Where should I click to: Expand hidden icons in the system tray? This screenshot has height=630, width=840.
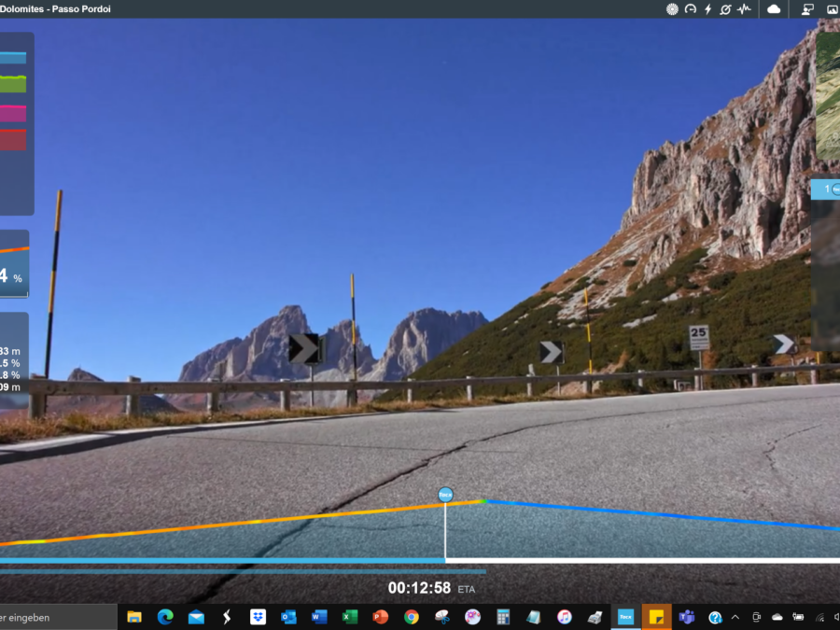tap(735, 617)
